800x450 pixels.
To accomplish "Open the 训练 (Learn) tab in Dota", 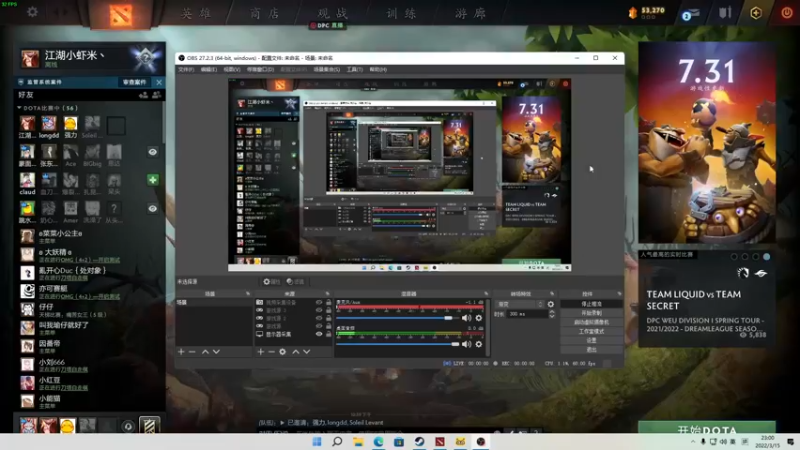I will click(401, 13).
